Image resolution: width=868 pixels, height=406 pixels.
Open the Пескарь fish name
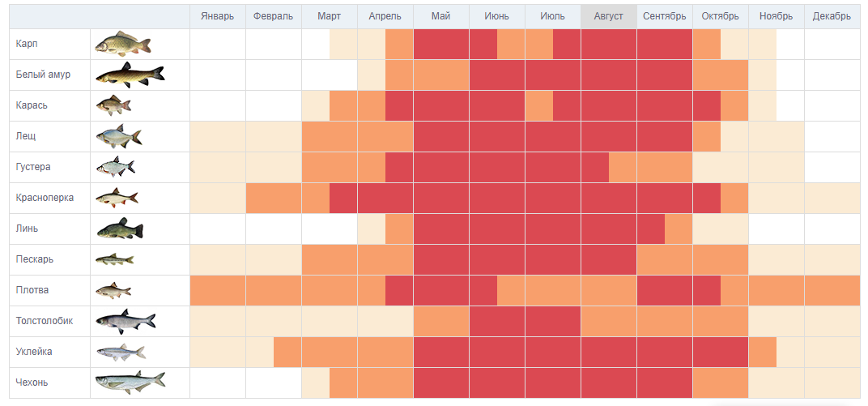coord(33,259)
